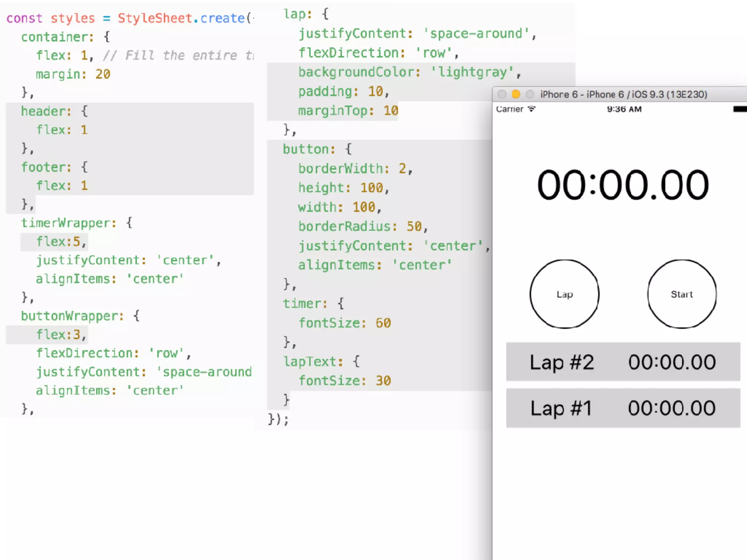Select the Lap #2 row label
747x560 pixels.
pos(562,362)
